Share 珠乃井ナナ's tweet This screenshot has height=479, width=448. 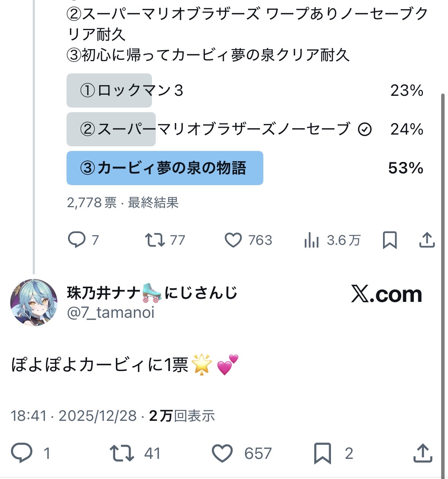pyautogui.click(x=423, y=453)
